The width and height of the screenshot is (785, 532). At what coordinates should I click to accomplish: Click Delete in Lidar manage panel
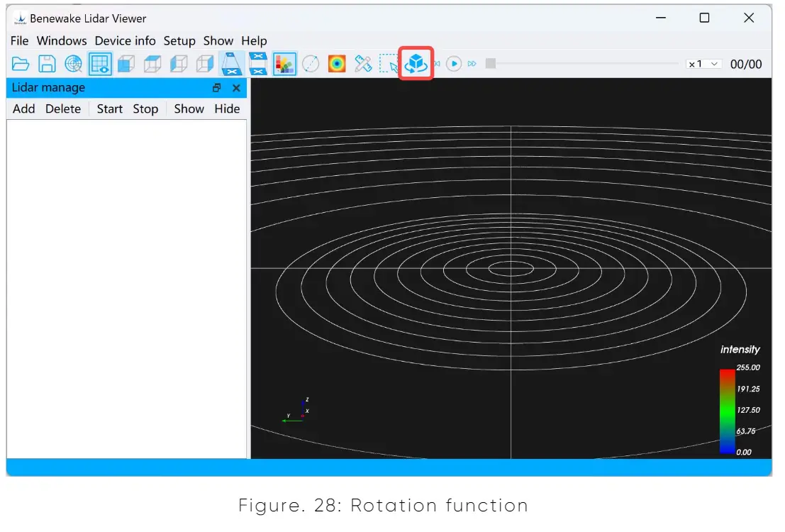63,109
